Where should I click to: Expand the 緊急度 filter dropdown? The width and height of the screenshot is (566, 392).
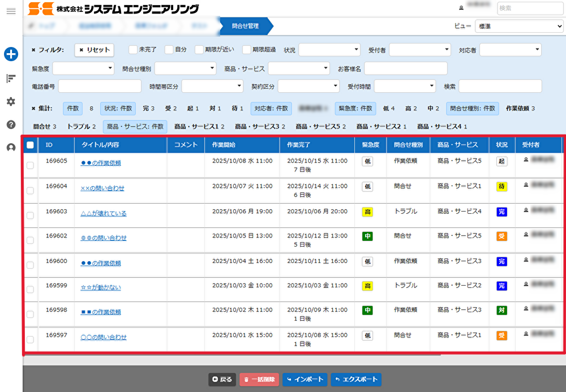coord(83,68)
